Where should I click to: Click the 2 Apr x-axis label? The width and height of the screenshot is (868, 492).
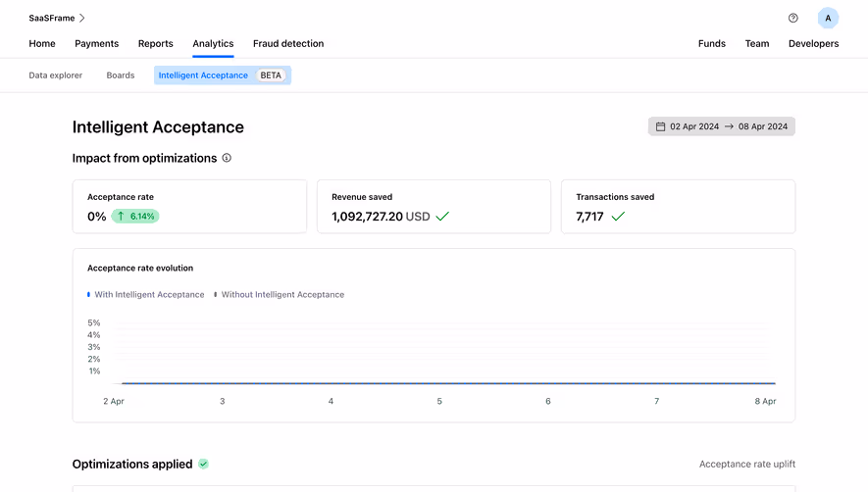(114, 401)
